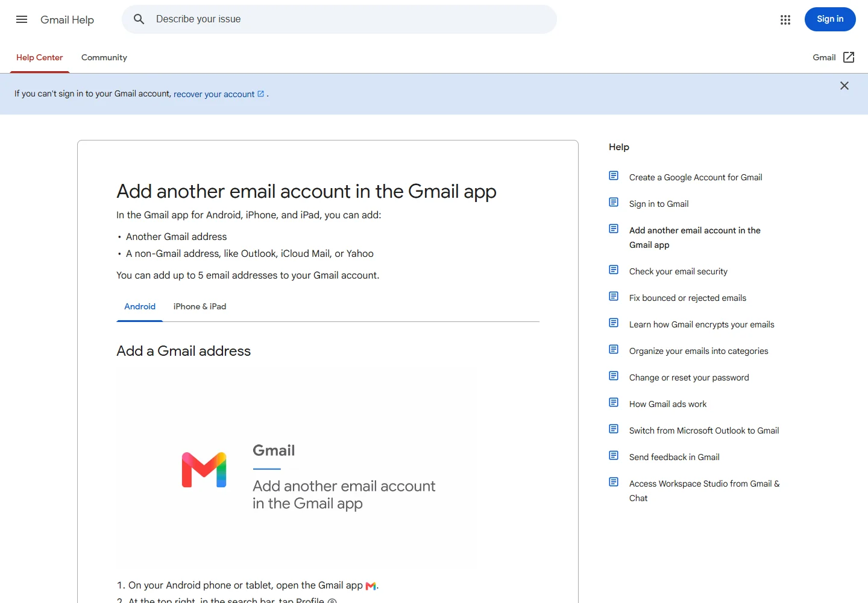Click the Gmail Help title

click(x=67, y=20)
